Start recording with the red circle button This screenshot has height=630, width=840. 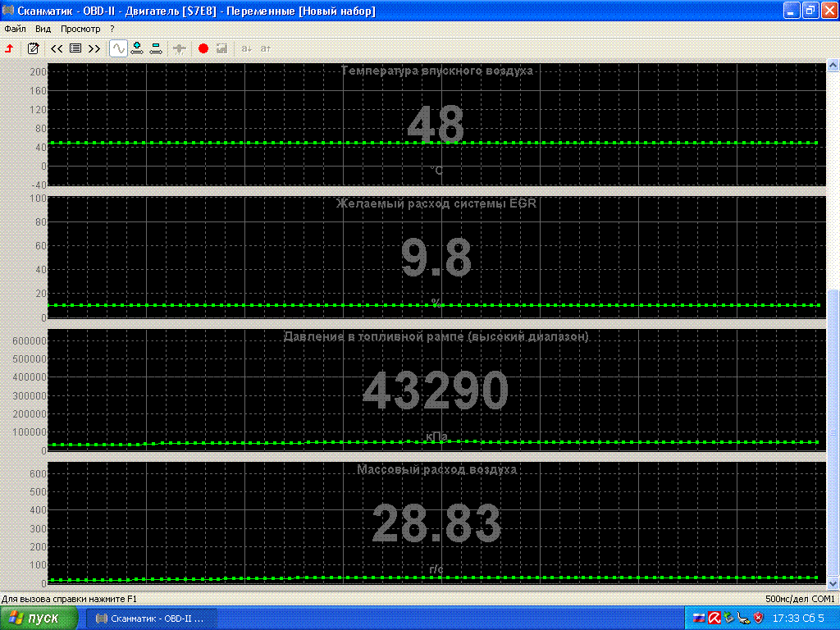click(x=203, y=48)
